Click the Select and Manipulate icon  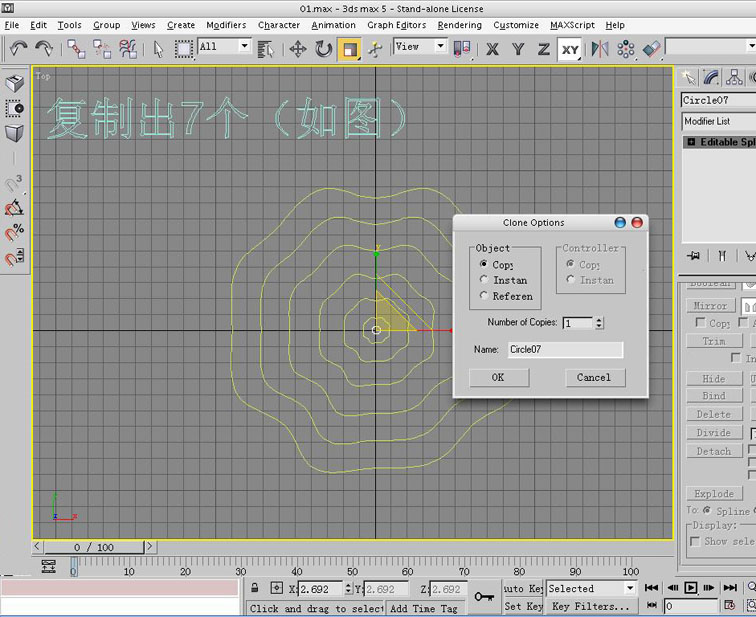pos(375,49)
